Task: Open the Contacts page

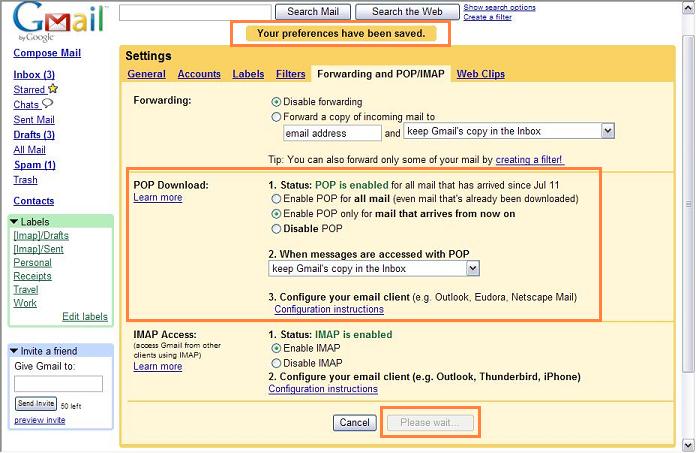Action: point(34,201)
